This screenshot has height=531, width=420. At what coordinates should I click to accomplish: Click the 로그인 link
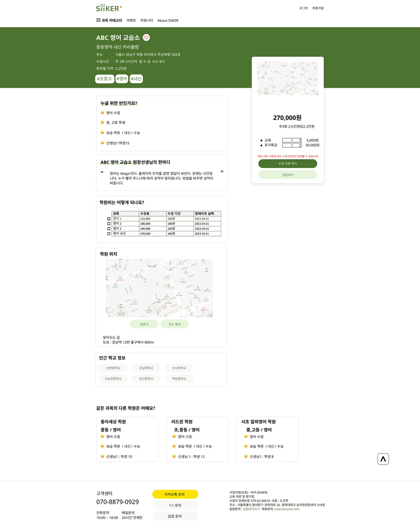click(303, 8)
